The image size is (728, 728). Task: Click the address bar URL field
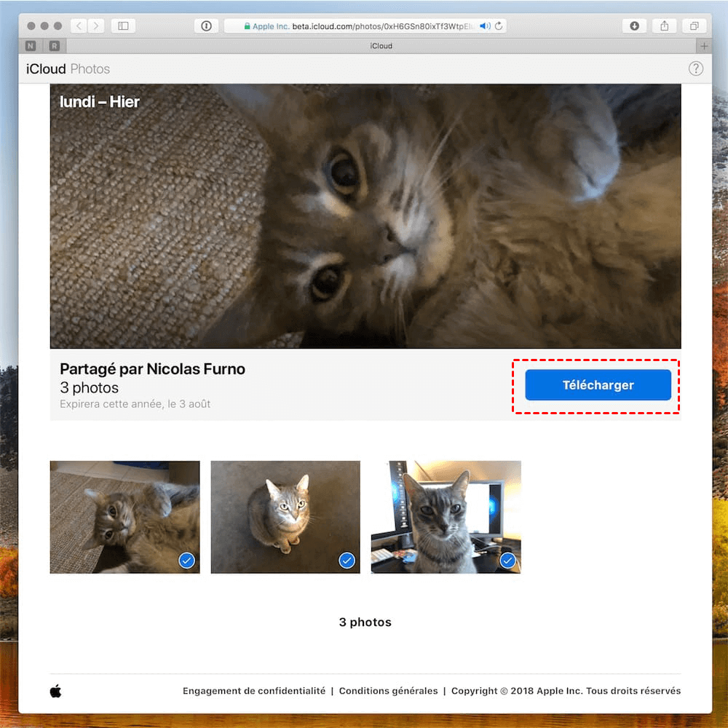point(364,26)
